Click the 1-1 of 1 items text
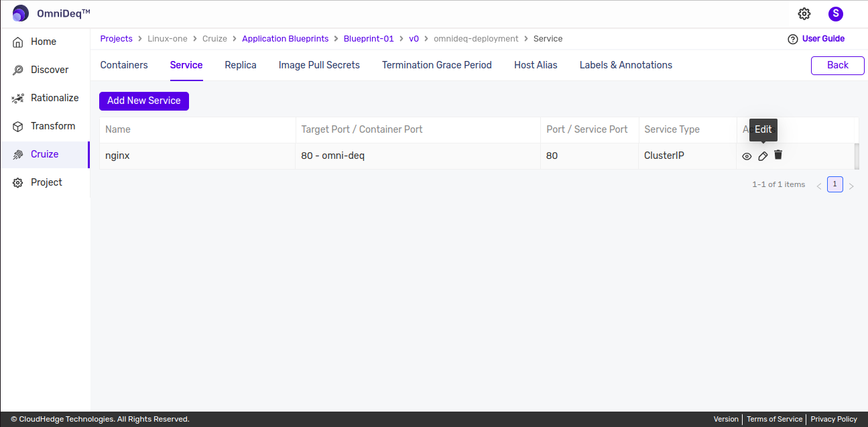This screenshot has width=868, height=427. click(x=779, y=184)
